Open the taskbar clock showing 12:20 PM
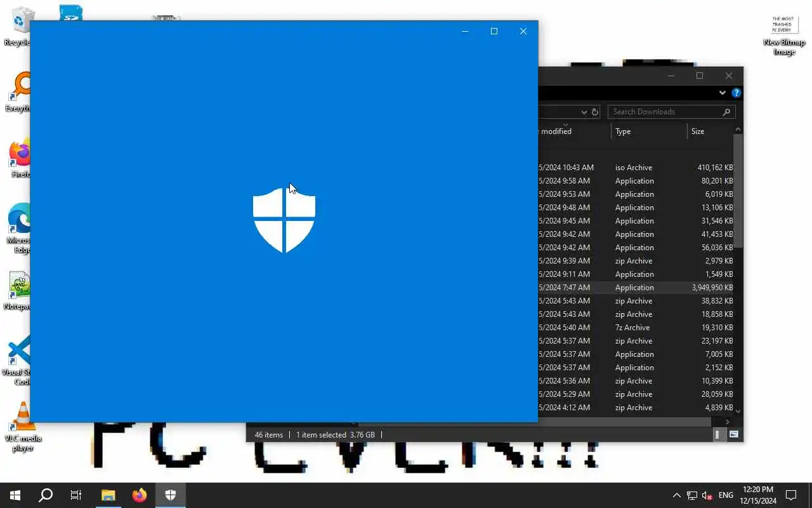812x508 pixels. click(758, 495)
